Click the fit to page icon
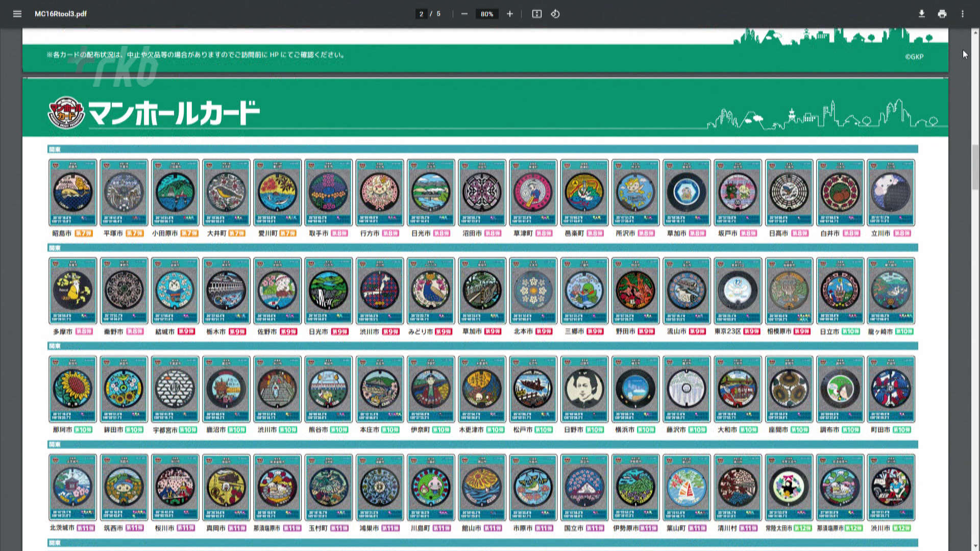 coord(536,14)
